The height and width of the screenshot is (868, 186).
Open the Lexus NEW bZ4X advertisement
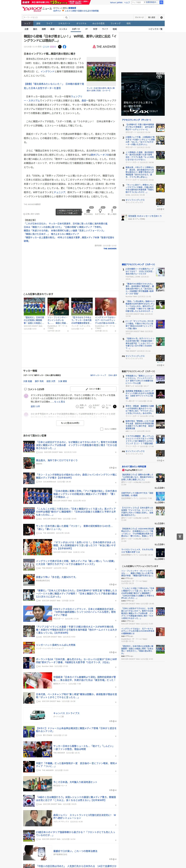(143, 94)
